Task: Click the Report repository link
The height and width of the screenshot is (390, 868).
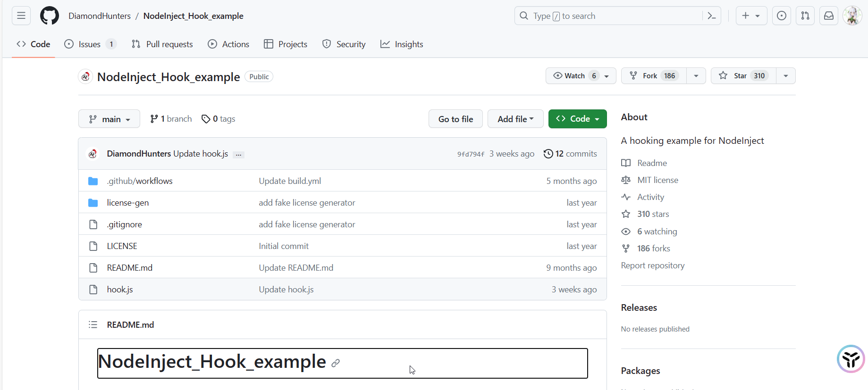Action: tap(653, 266)
